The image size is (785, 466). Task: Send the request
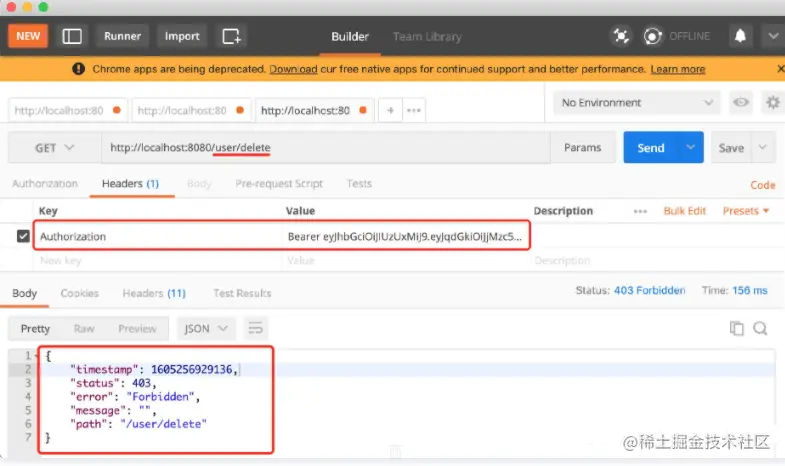pyautogui.click(x=651, y=147)
